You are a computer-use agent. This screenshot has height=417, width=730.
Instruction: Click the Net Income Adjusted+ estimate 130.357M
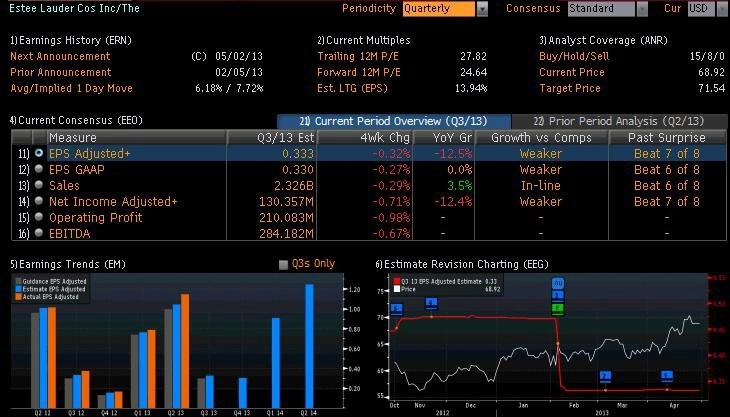[x=287, y=202]
